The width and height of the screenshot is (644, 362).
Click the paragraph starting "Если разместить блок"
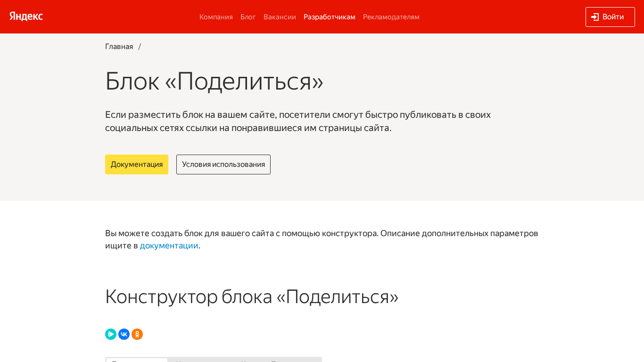click(x=298, y=121)
